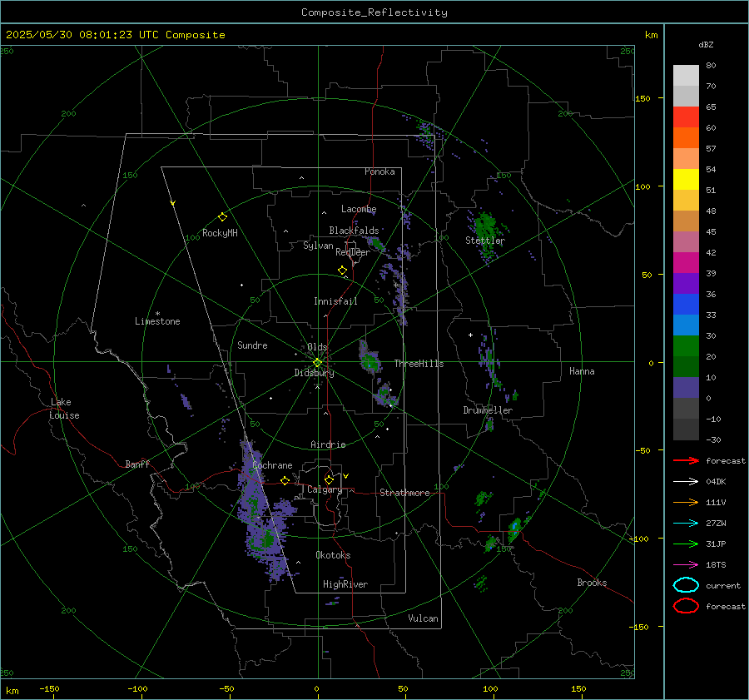Click the ThreeHills town label
749x700 pixels.
tap(419, 364)
